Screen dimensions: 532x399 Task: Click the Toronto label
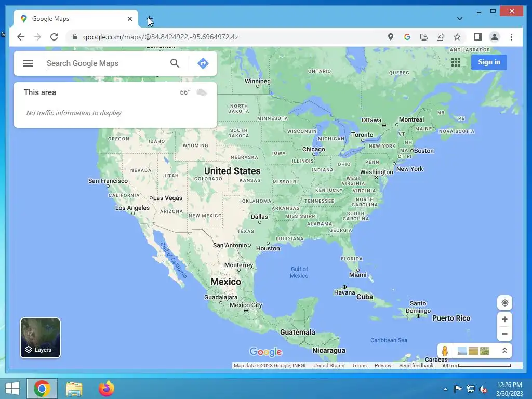pyautogui.click(x=362, y=135)
